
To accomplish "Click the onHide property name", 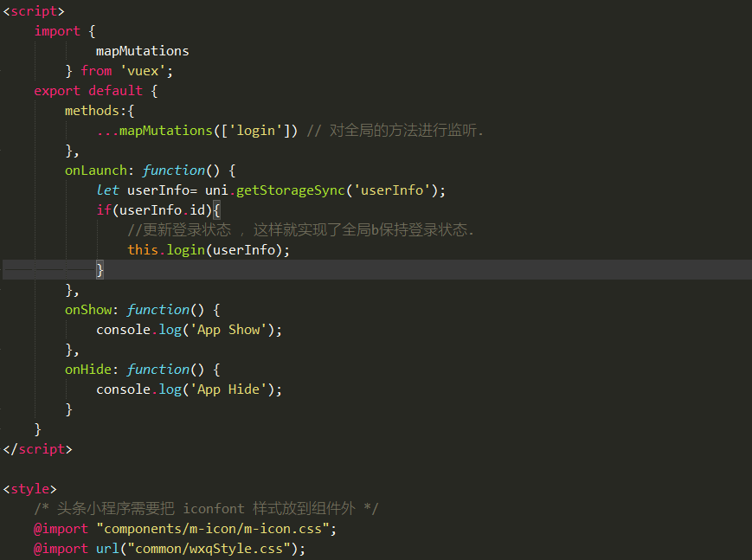I will click(88, 370).
